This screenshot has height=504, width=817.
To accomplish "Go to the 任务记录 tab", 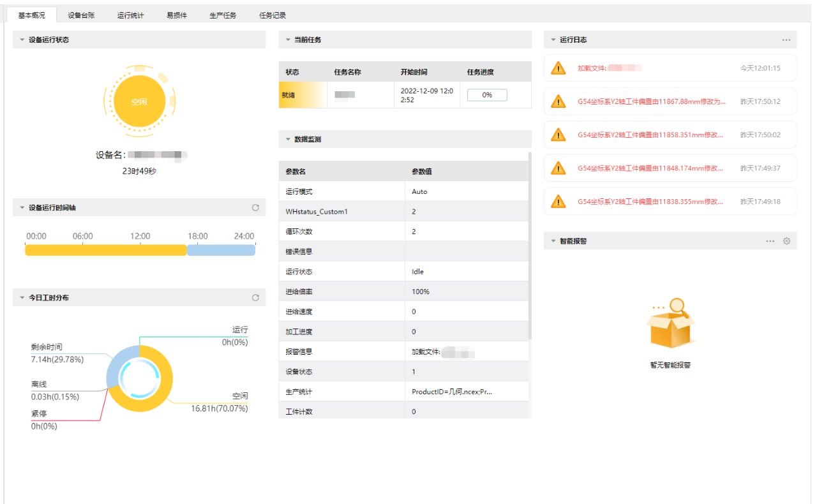I will coord(273,15).
